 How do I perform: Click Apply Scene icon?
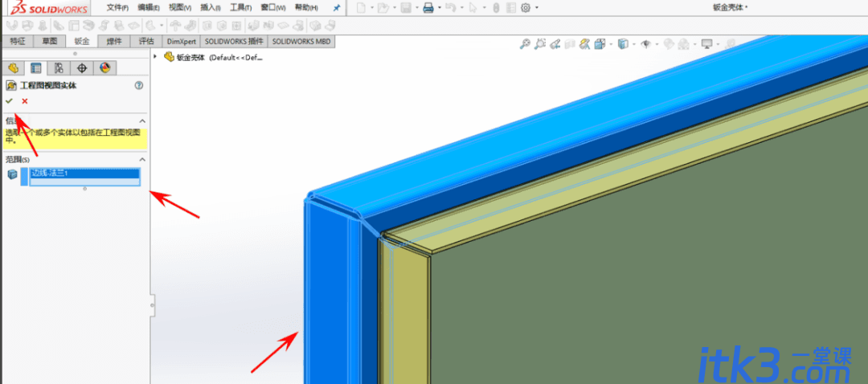pos(684,43)
